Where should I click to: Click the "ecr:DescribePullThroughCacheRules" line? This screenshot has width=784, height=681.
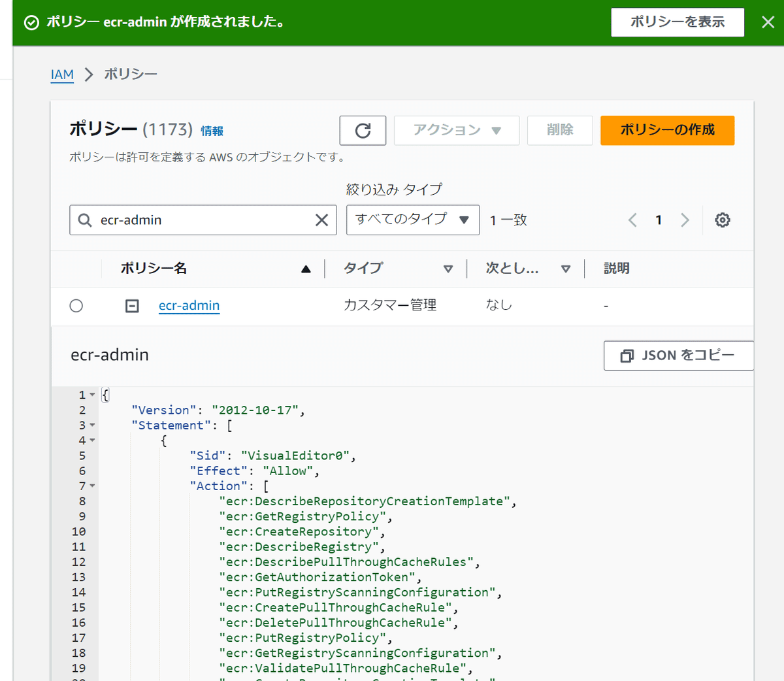350,562
